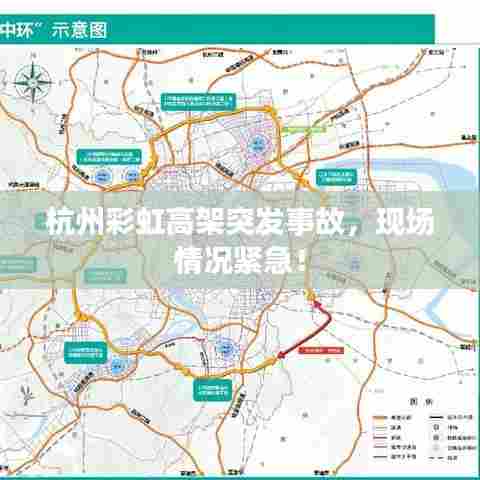
Task: Click the red label box beside the red road
Action: tap(321, 350)
